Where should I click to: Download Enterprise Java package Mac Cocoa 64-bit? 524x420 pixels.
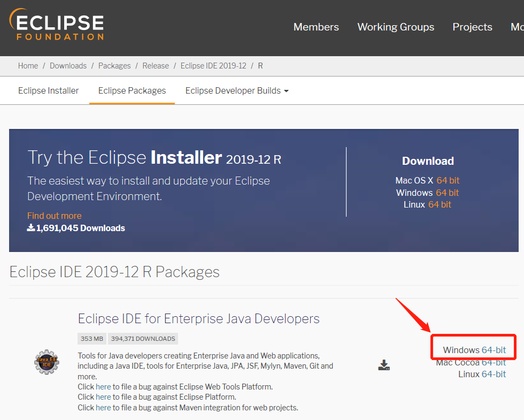pyautogui.click(x=494, y=362)
